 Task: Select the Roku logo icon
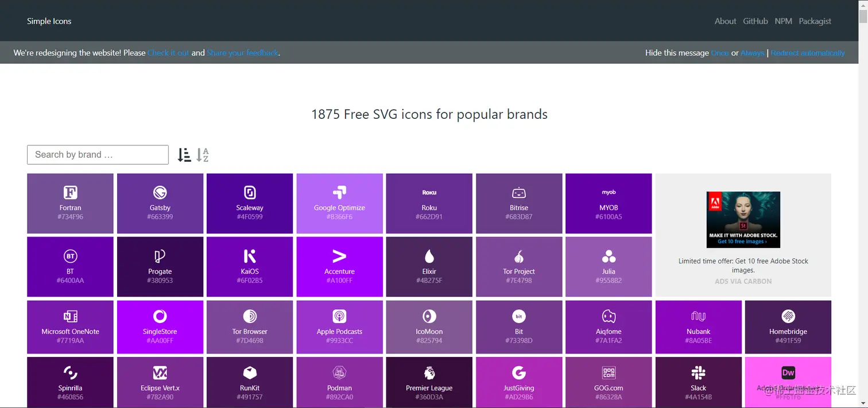tap(429, 192)
